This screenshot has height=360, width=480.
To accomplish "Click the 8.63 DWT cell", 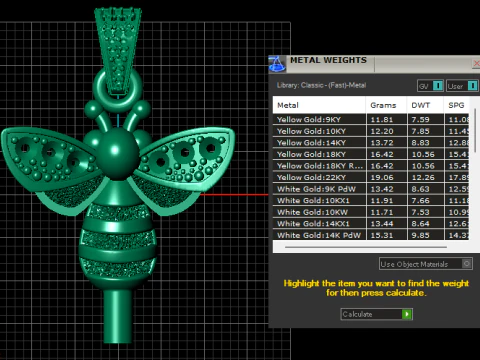I will pyautogui.click(x=426, y=189).
